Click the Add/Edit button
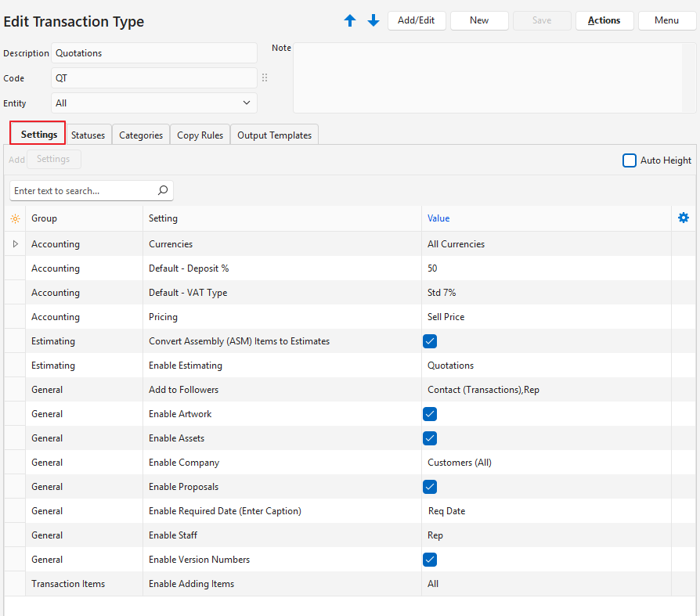Screen dimensions: 700x616 click(417, 21)
